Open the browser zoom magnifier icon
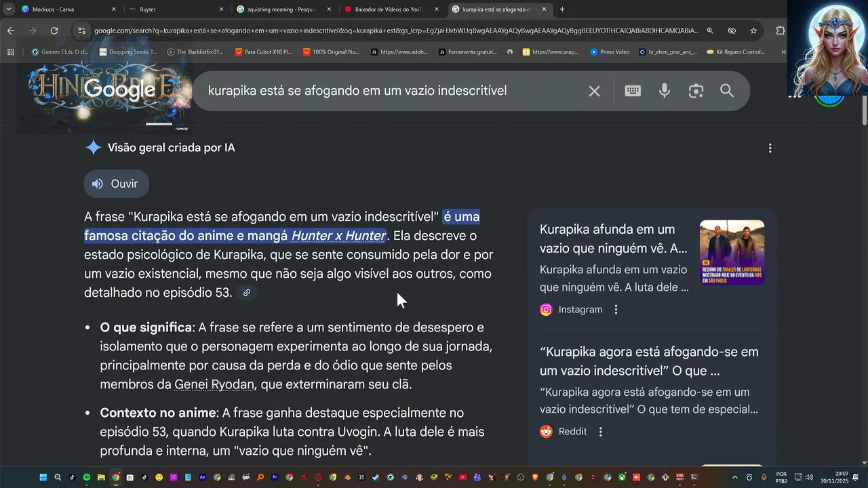The height and width of the screenshot is (488, 868). [x=710, y=30]
